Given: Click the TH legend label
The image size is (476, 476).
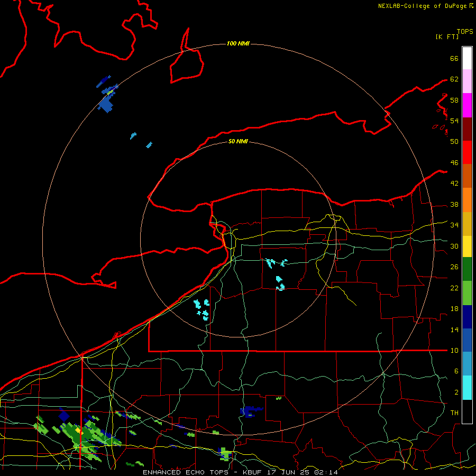Looking at the screenshot, I should (454, 413).
